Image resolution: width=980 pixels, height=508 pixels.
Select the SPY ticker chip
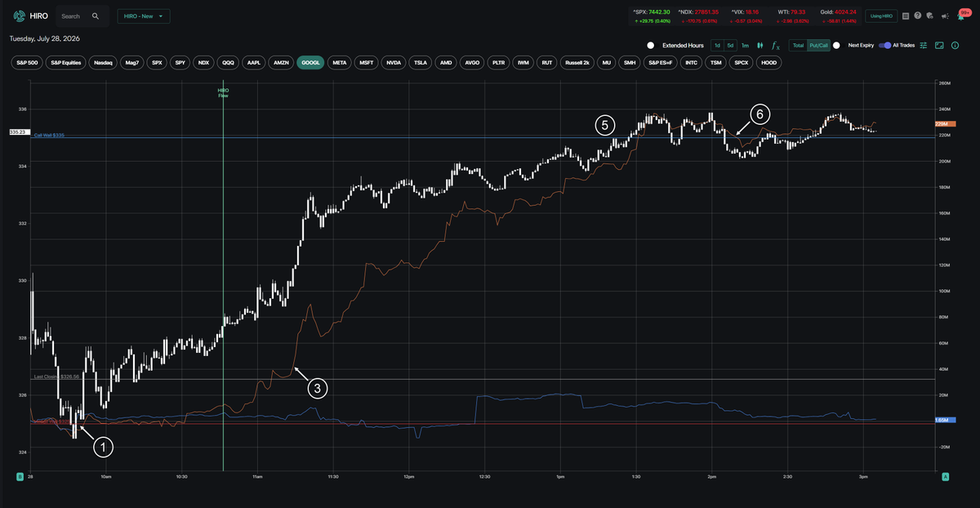coord(180,62)
